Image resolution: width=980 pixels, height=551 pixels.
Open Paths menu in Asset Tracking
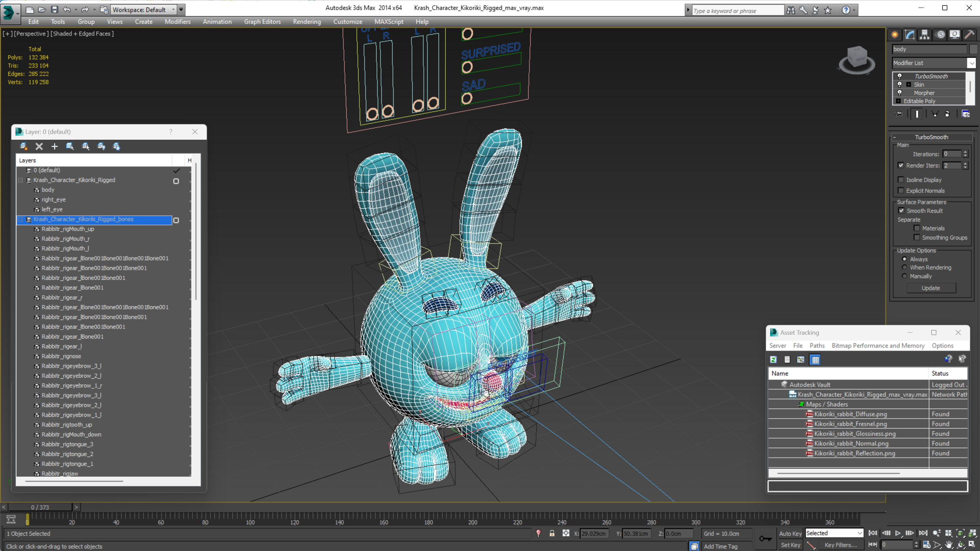[x=817, y=345]
